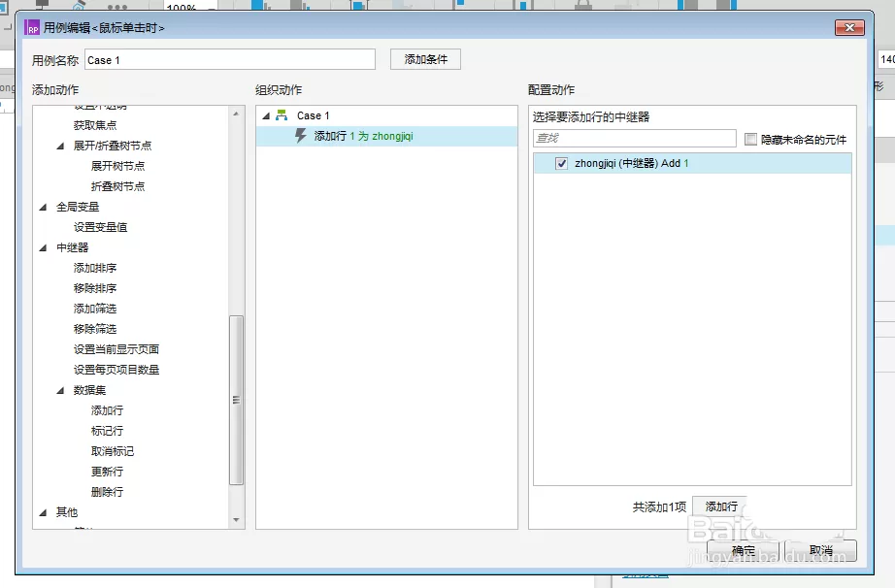
Task: Click the 其他 category label
Action: [x=67, y=512]
